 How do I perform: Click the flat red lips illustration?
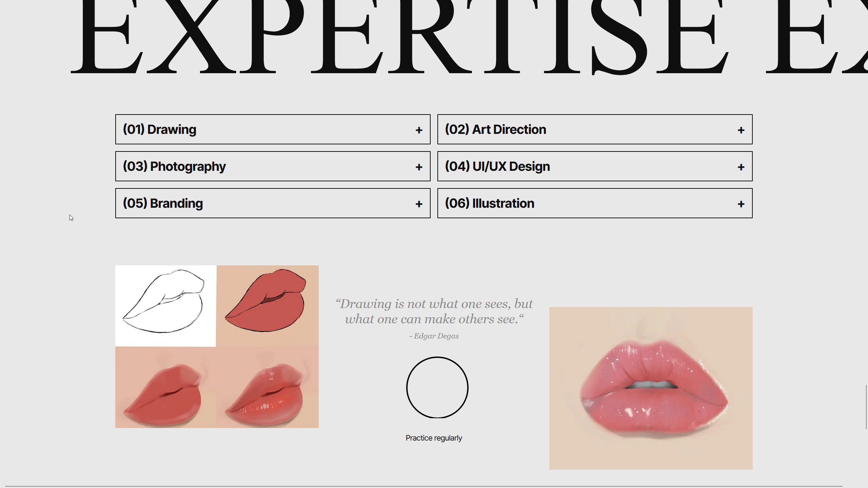(x=268, y=305)
